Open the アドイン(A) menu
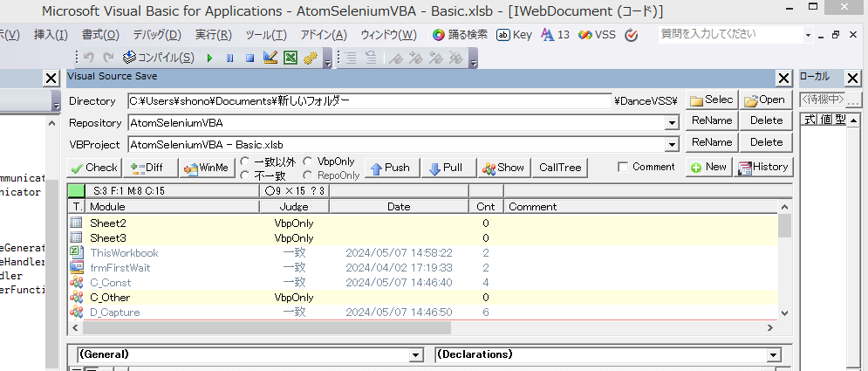The height and width of the screenshot is (371, 868). coord(324,35)
